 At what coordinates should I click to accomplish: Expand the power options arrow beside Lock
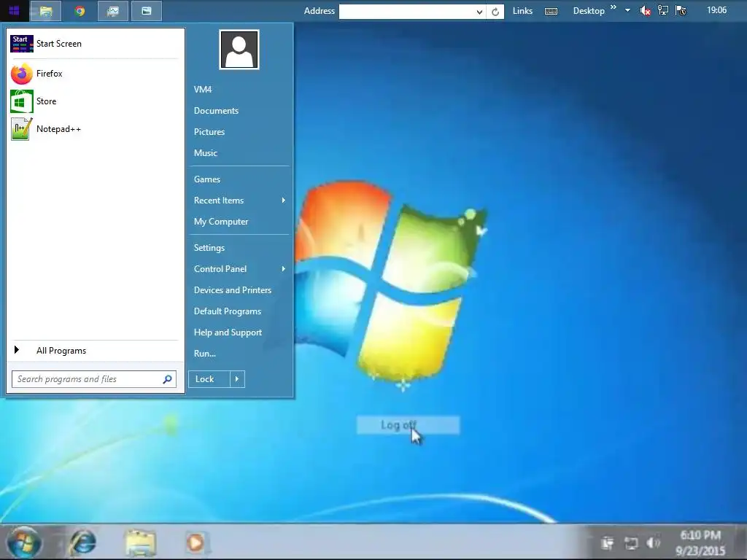237,379
